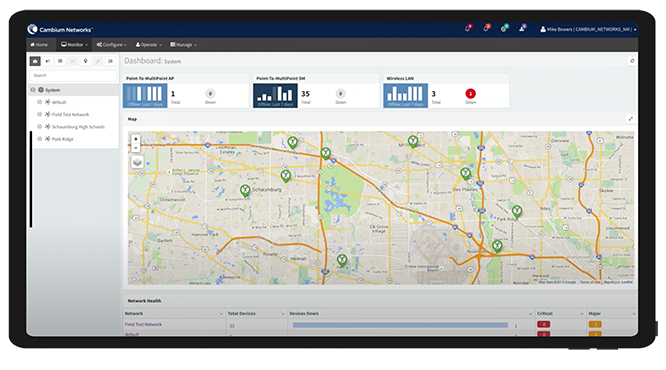Open the red-badged critical alarms icon

[468, 28]
